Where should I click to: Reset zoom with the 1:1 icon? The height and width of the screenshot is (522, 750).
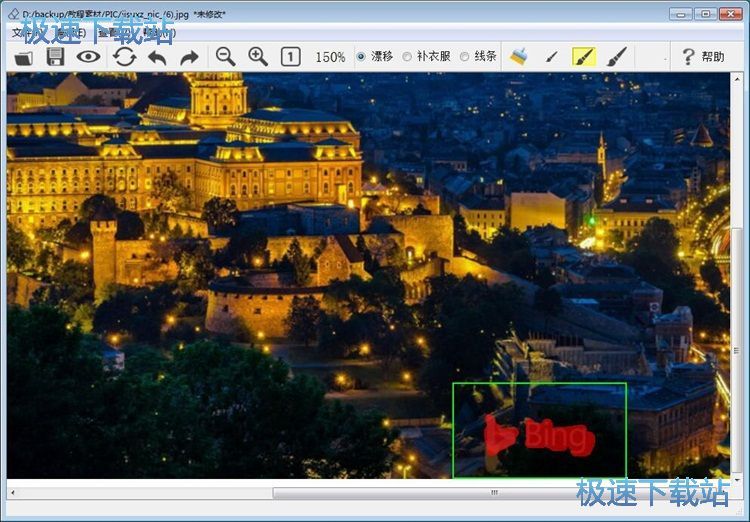pos(290,57)
